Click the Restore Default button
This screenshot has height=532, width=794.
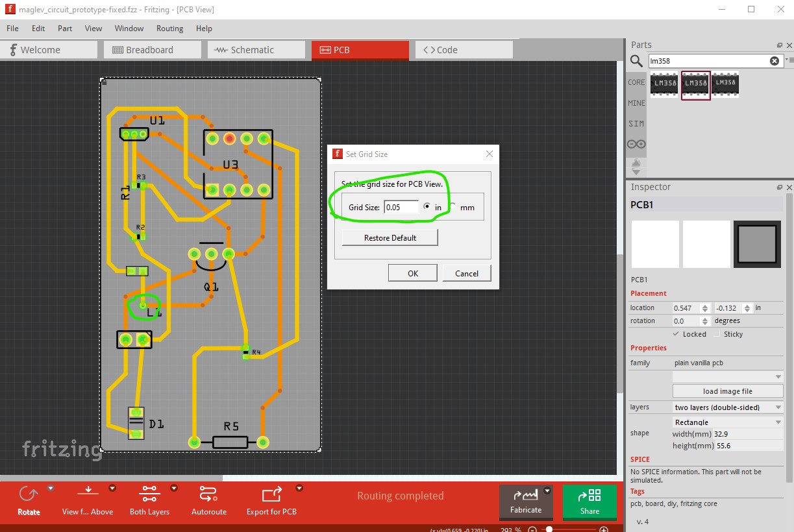coord(390,238)
